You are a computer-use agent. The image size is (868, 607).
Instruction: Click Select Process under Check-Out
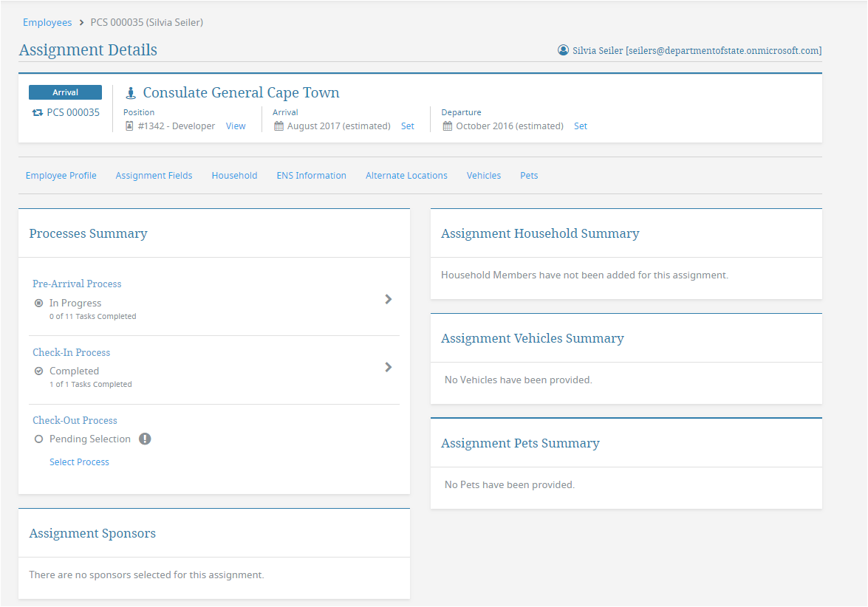pos(79,462)
